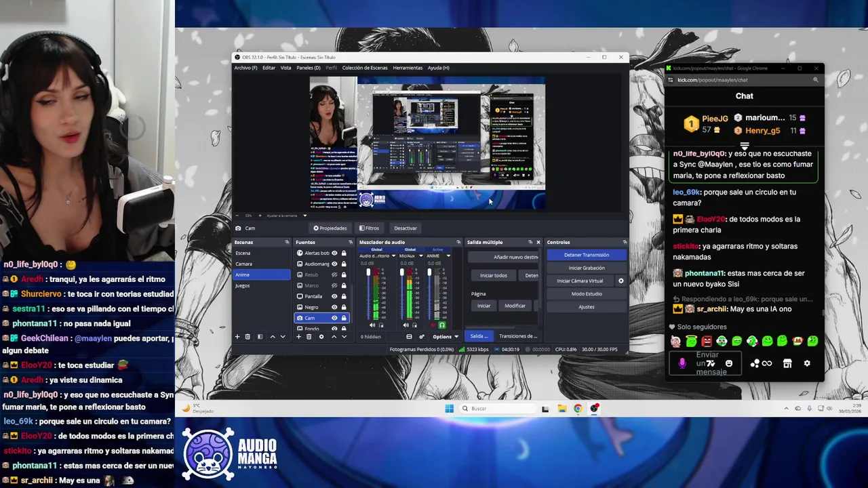
Task: Unmute the ANIME audio channel speaker icon
Action: 433,325
